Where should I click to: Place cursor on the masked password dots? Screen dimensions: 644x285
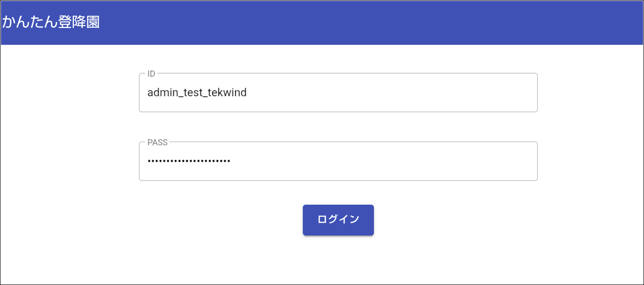[188, 161]
